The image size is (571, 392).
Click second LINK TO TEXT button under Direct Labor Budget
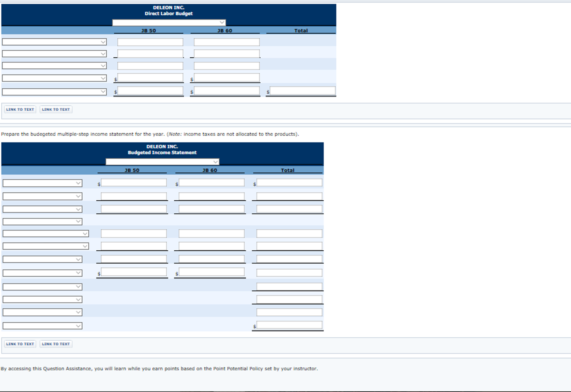coord(56,109)
